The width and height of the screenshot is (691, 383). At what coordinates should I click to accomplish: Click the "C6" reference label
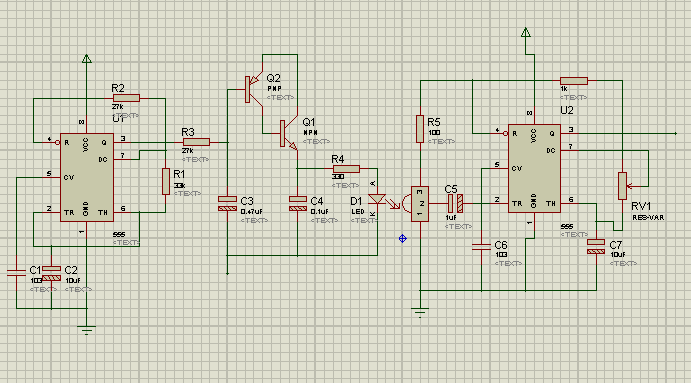(501, 245)
